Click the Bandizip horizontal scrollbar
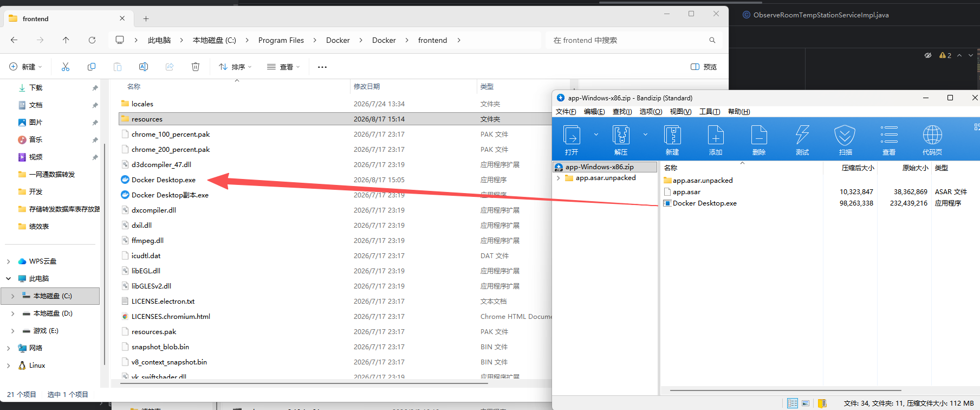Image resolution: width=980 pixels, height=410 pixels. click(786, 390)
